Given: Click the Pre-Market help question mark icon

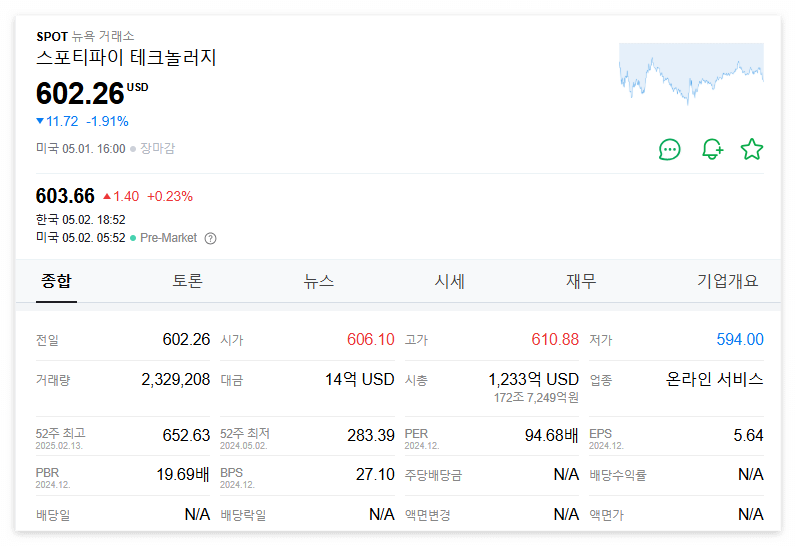Looking at the screenshot, I should 210,238.
